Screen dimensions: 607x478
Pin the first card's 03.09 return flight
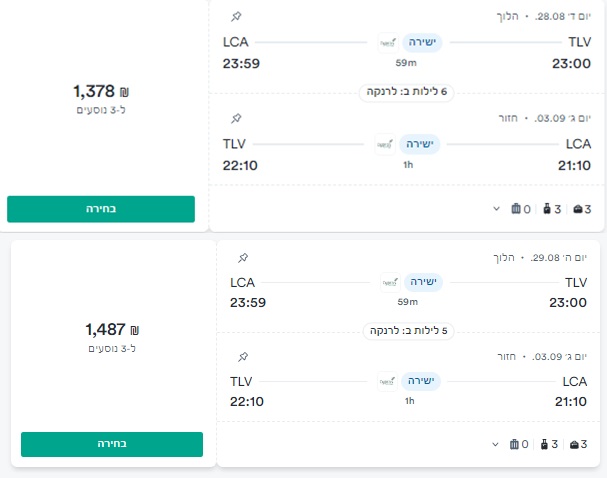click(236, 118)
